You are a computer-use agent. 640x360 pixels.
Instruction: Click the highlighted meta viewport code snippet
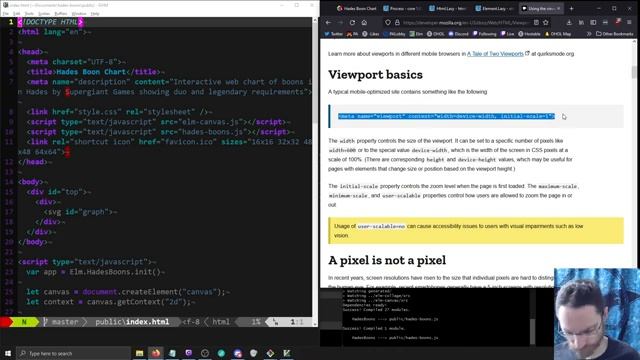pos(446,116)
